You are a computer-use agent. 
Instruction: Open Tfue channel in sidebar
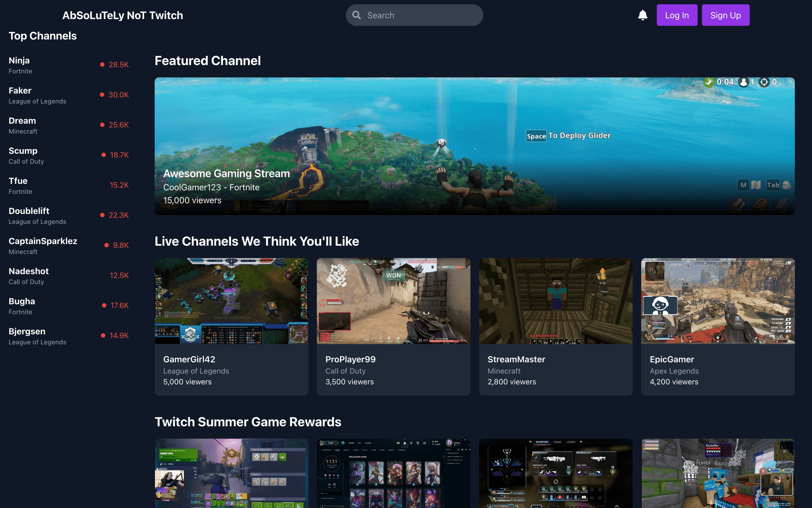click(x=68, y=185)
